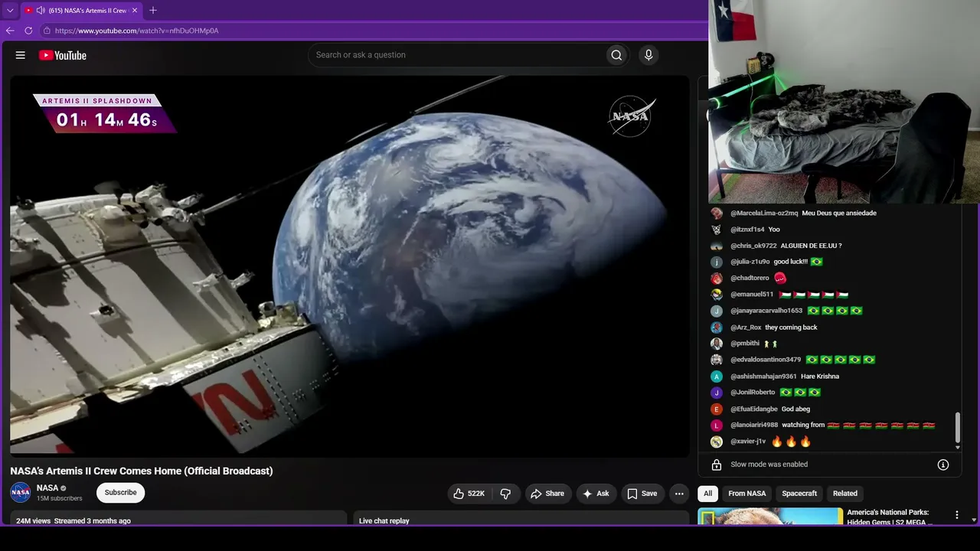
Task: Click the slow mode lock icon
Action: (x=717, y=465)
